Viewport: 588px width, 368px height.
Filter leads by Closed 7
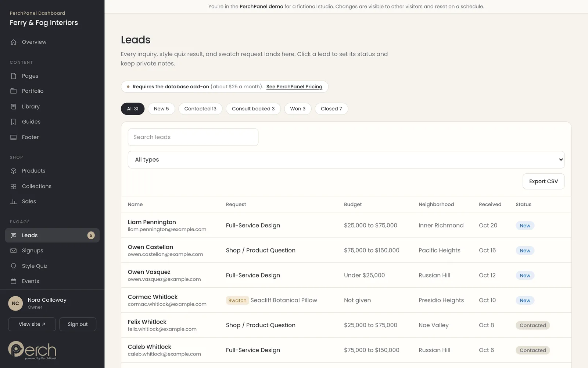(x=331, y=109)
